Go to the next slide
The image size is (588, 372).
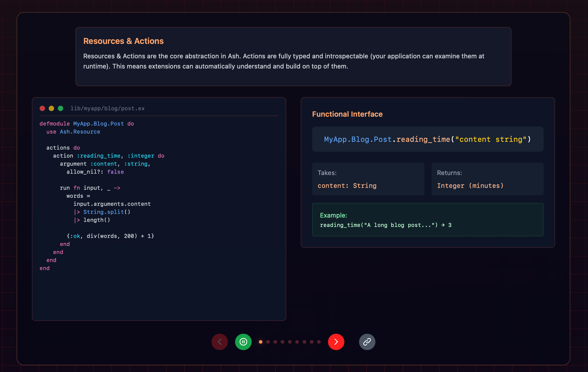(x=336, y=342)
